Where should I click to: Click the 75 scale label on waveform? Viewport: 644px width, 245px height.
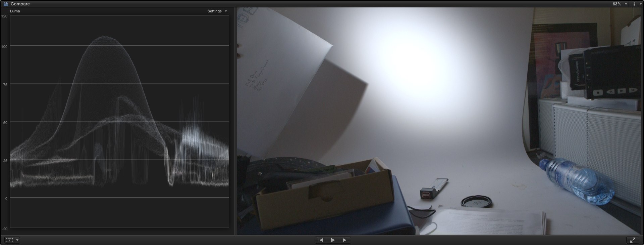5,85
